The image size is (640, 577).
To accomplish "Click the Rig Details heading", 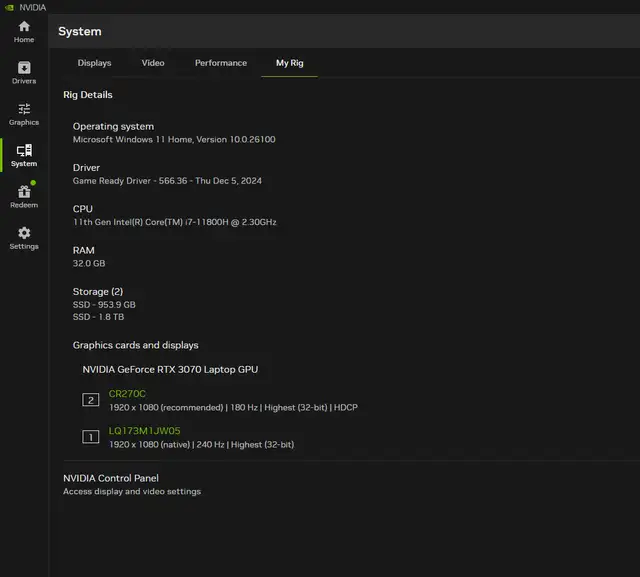I will (88, 95).
